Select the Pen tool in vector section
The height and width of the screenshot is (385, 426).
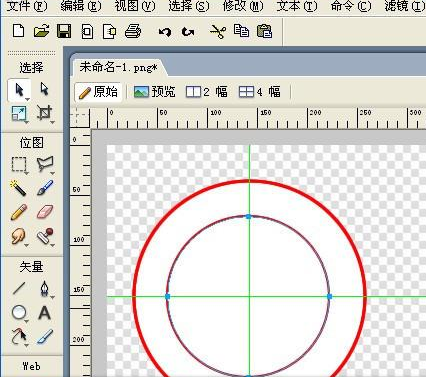tap(44, 289)
